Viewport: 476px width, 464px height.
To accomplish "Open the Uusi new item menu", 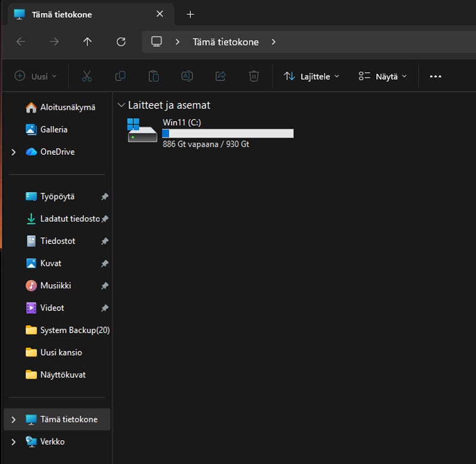I will click(x=36, y=76).
